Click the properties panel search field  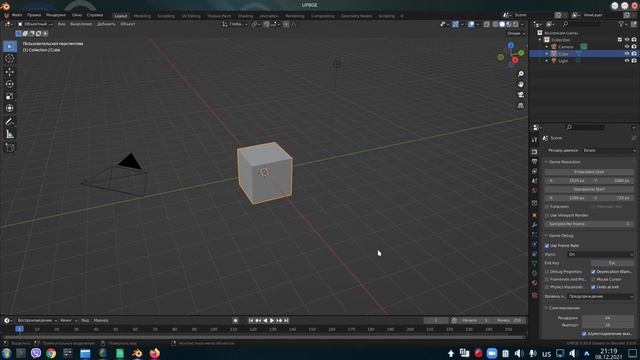[585, 128]
